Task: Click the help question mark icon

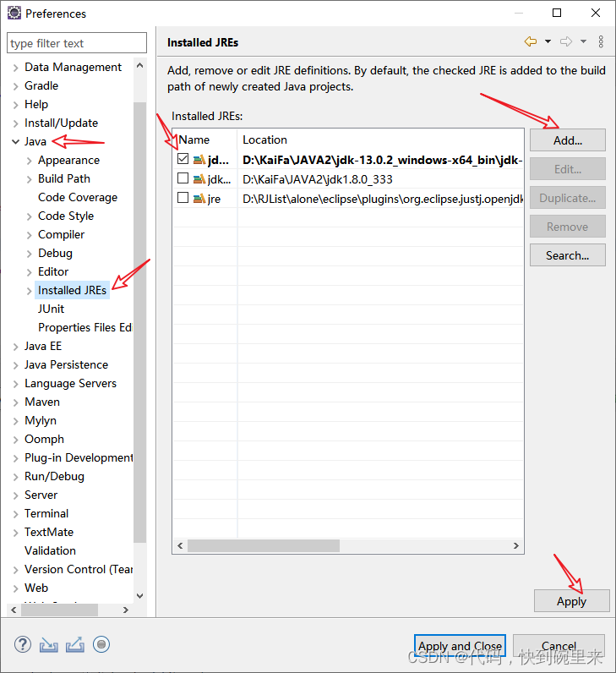Action: [x=23, y=644]
